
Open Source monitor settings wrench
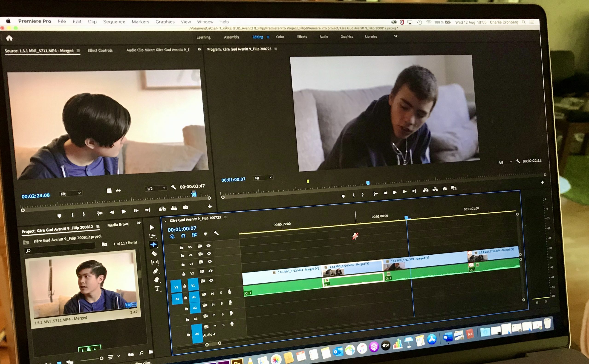coord(173,187)
